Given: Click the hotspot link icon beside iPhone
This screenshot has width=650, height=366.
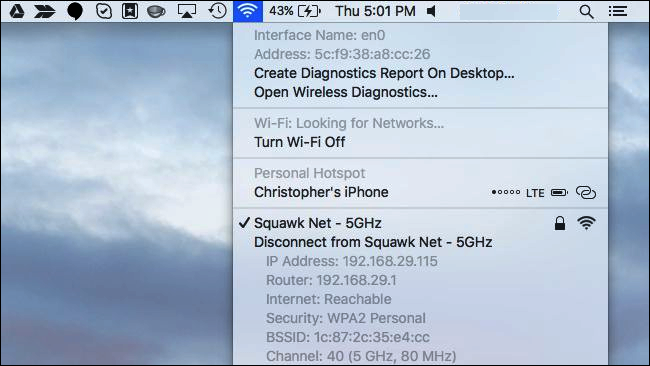Looking at the screenshot, I should pyautogui.click(x=586, y=192).
